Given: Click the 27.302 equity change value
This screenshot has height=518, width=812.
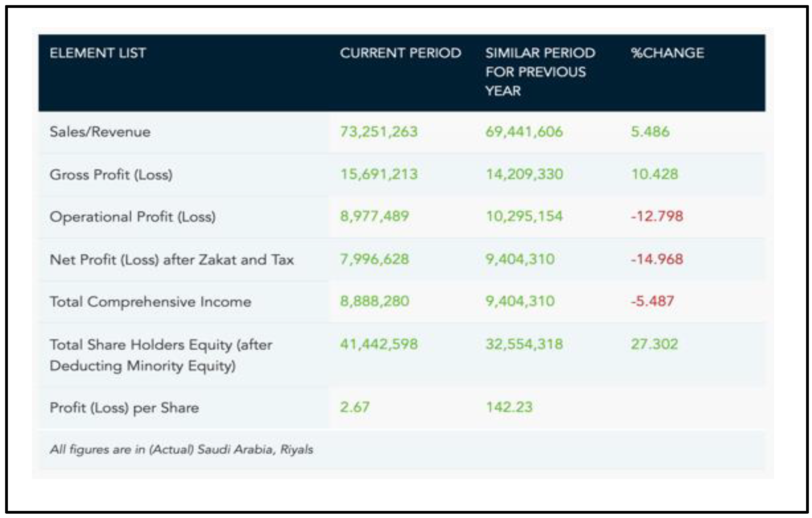Looking at the screenshot, I should pyautogui.click(x=654, y=344).
